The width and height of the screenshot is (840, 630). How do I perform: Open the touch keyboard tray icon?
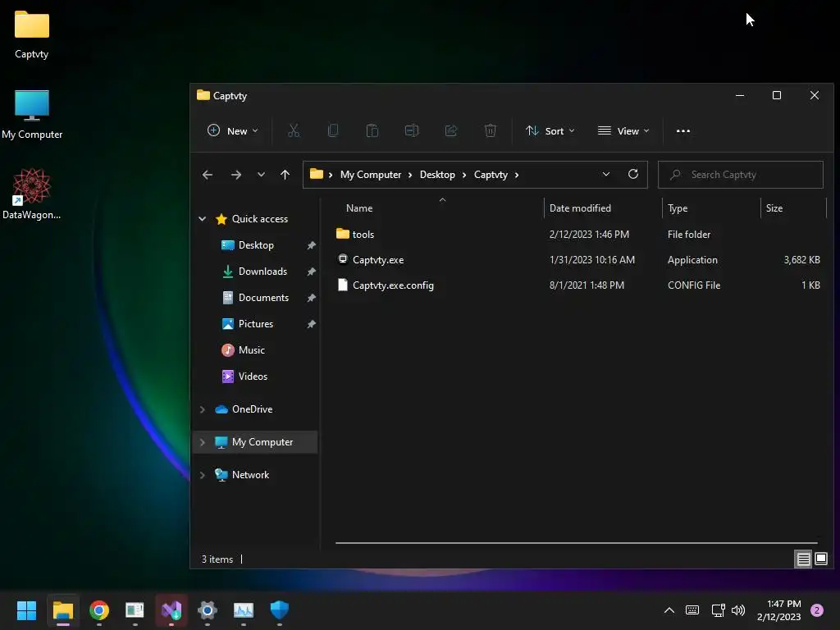692,610
